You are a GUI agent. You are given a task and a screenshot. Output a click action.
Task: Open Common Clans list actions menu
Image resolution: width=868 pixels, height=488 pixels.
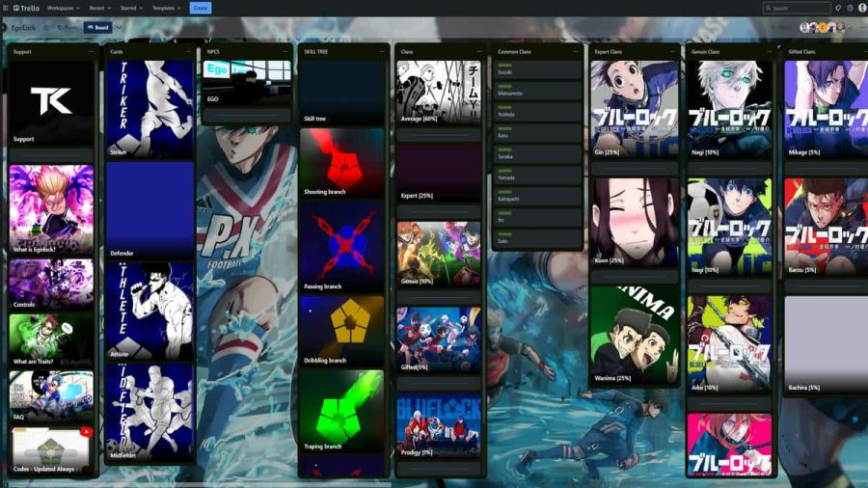pos(576,51)
